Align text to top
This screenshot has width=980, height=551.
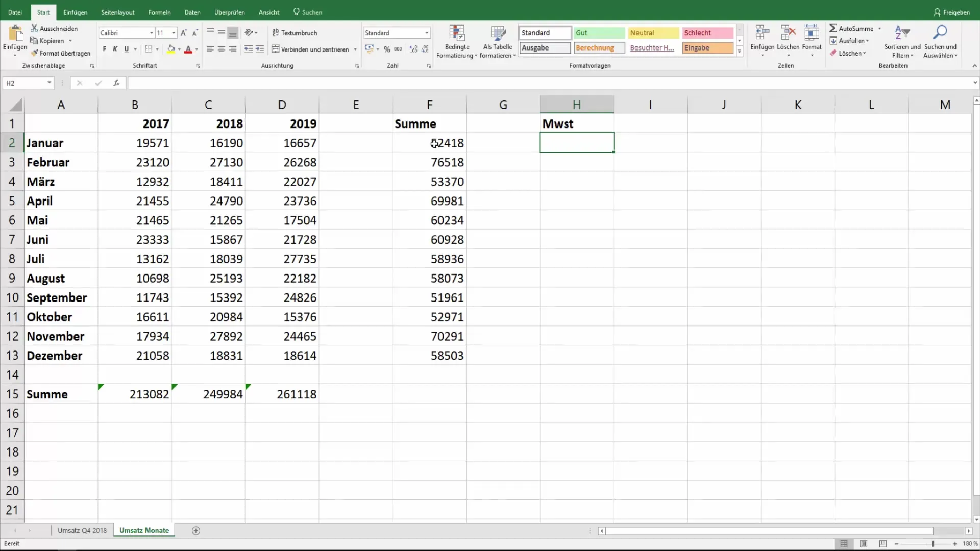(210, 32)
